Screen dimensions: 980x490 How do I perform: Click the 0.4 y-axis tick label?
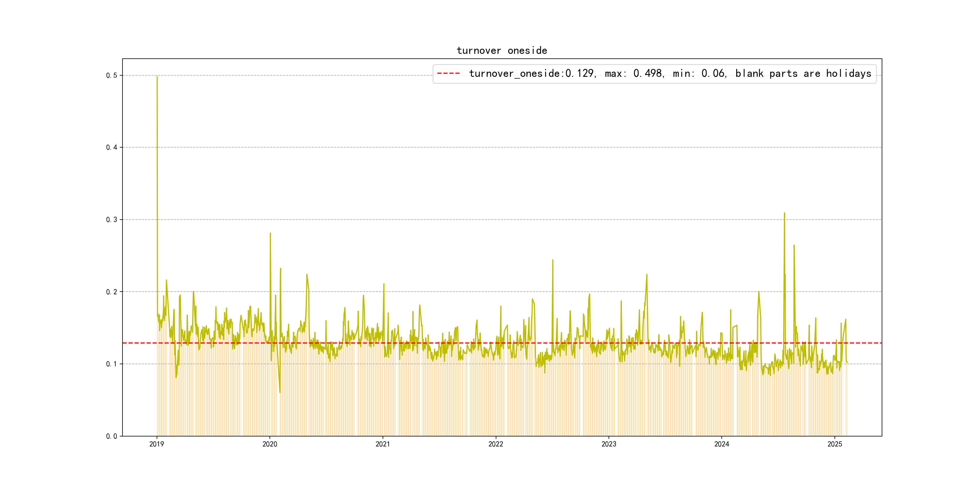pyautogui.click(x=112, y=148)
